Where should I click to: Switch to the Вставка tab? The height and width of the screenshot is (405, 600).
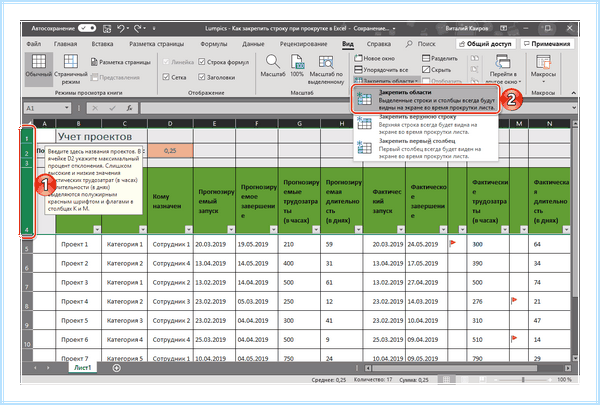click(x=102, y=44)
